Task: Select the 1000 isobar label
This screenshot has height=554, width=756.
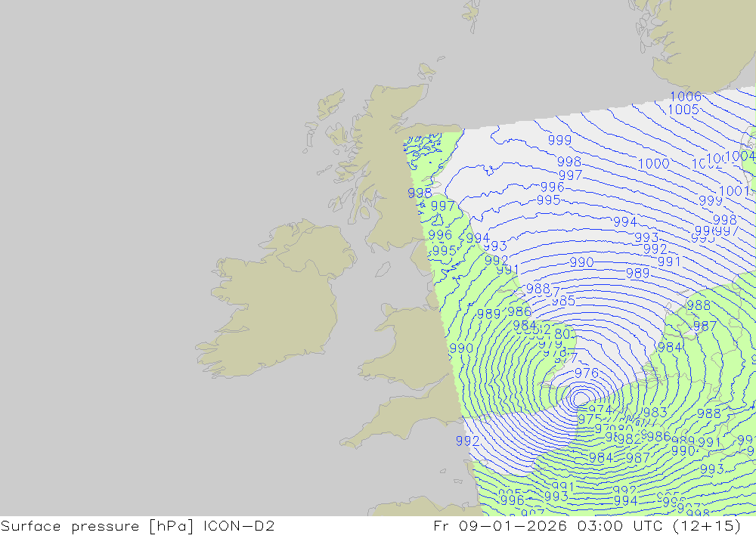Action: pos(654,163)
